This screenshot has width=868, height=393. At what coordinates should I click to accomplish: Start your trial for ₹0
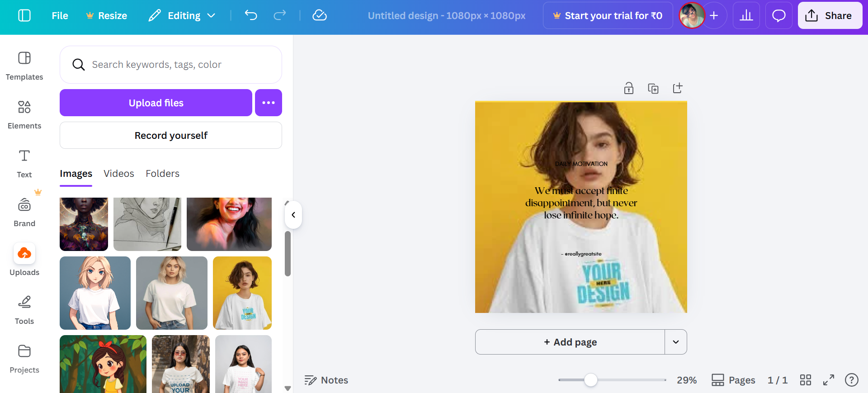(x=608, y=15)
